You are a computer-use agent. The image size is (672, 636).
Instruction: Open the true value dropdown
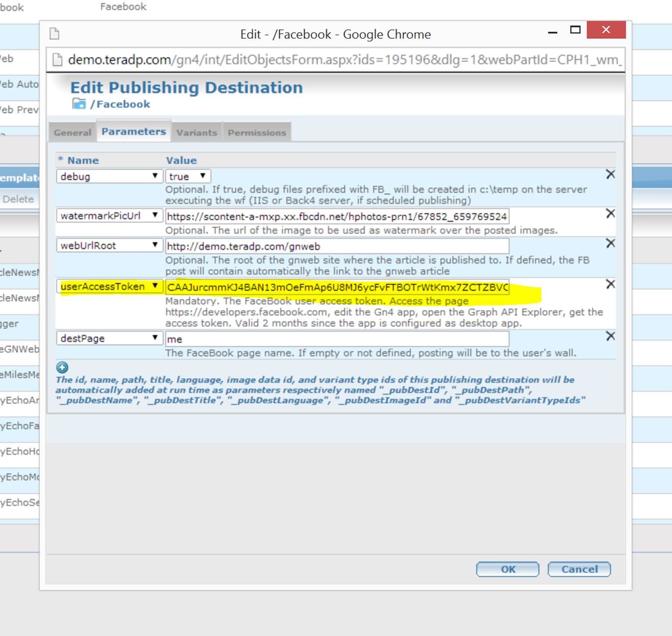188,176
